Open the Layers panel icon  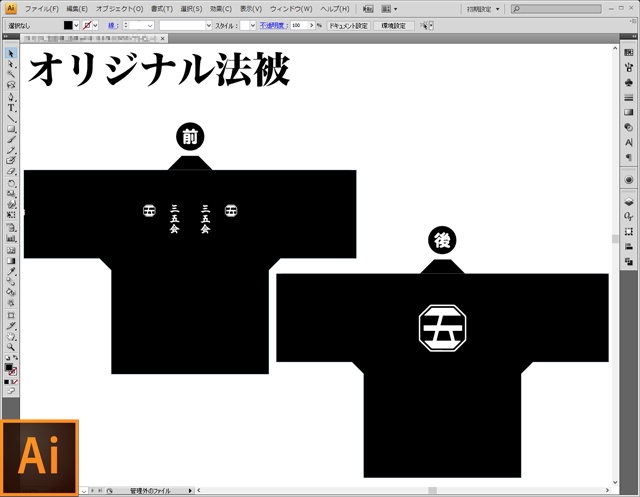(x=628, y=201)
